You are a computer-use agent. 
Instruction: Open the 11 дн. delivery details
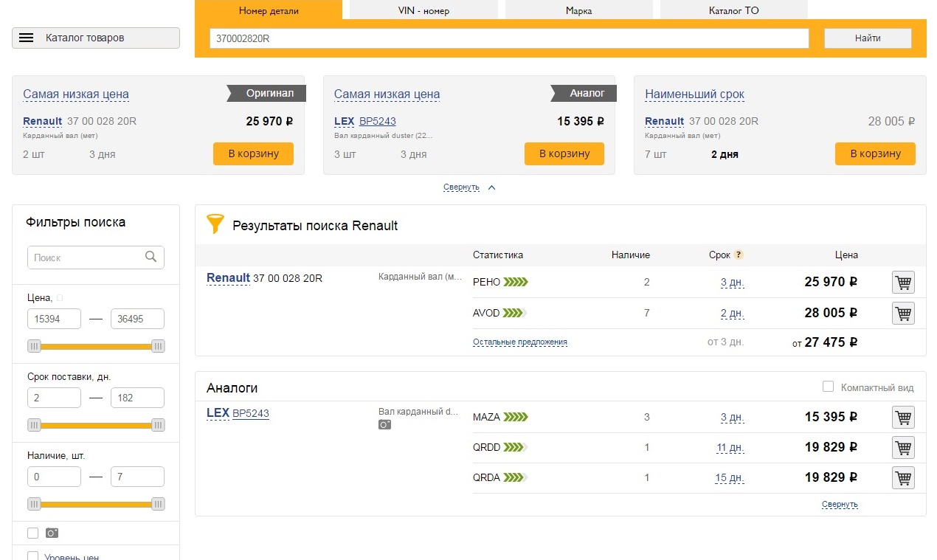coord(730,447)
